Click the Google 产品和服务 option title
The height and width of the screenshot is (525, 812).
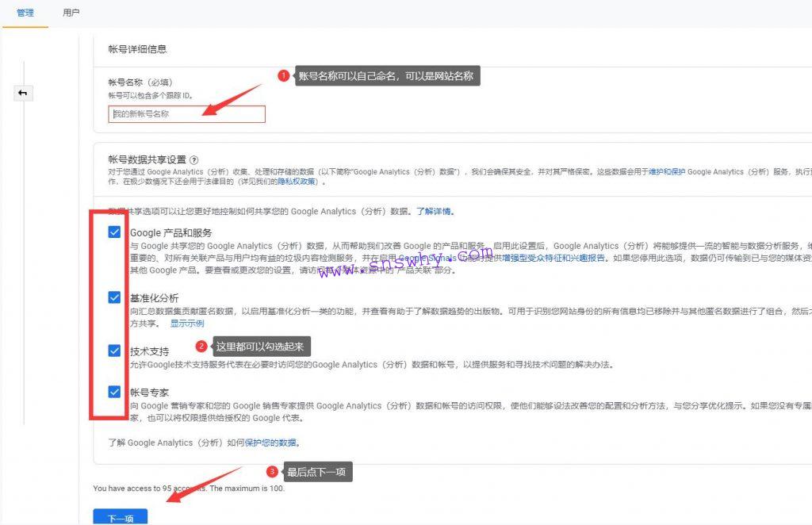(x=171, y=232)
